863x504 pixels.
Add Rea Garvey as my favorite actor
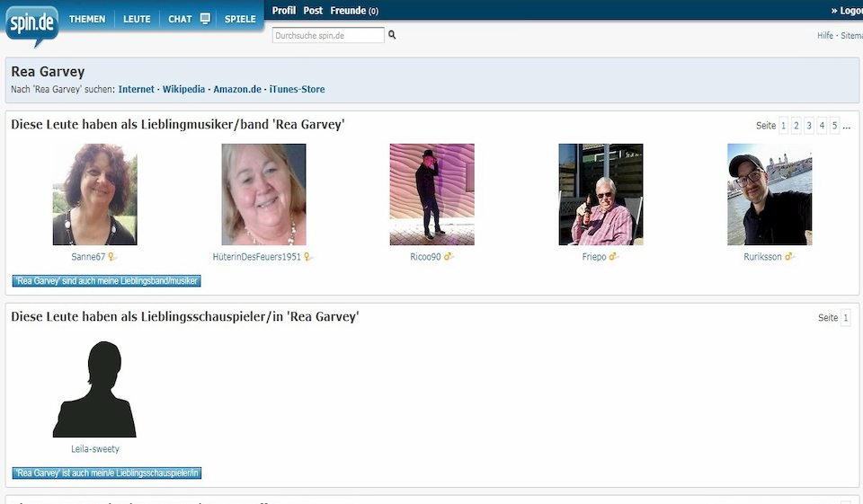pos(106,473)
